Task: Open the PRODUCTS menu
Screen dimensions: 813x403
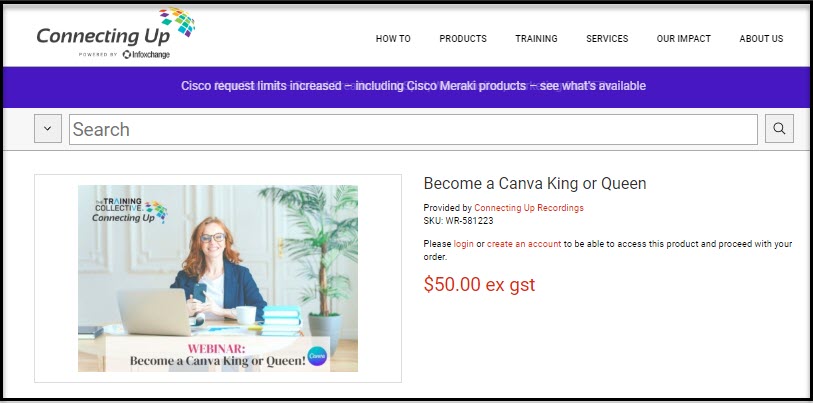Action: tap(463, 38)
